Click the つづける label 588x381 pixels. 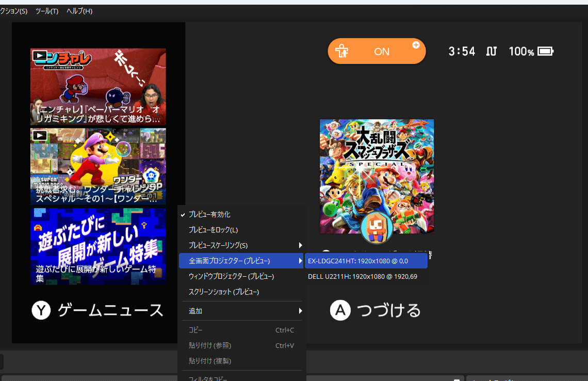click(x=389, y=310)
